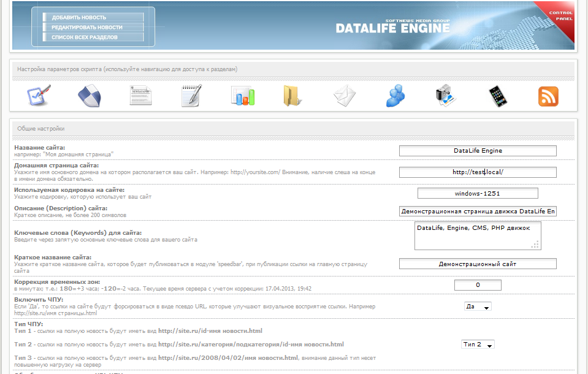Open the security settings shield icon
The height and width of the screenshot is (374, 588).
pyautogui.click(x=90, y=96)
